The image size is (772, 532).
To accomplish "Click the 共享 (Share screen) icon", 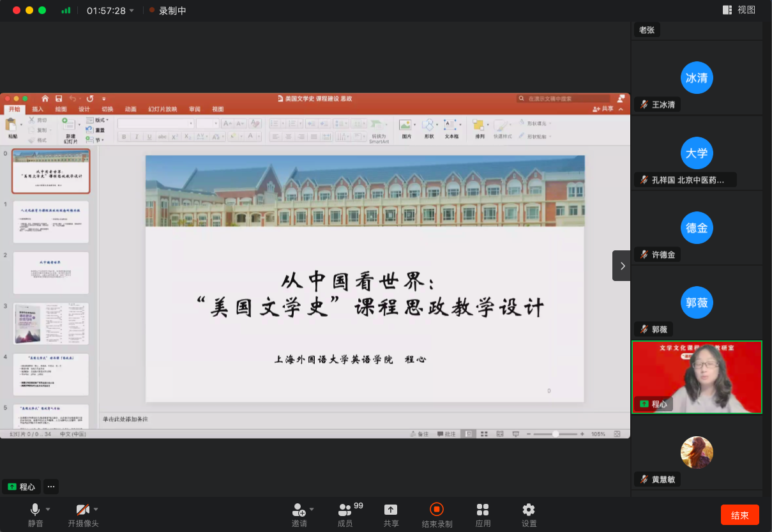I will (x=391, y=510).
